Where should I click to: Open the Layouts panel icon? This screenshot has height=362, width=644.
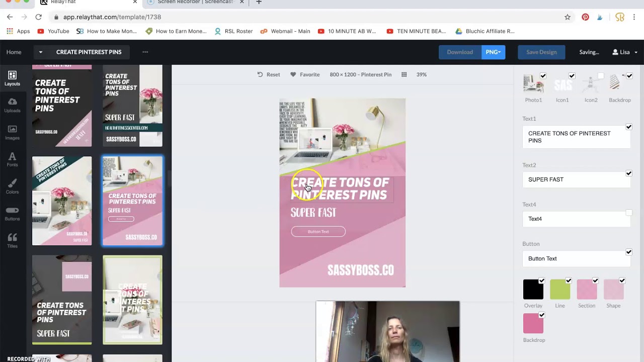[12, 78]
